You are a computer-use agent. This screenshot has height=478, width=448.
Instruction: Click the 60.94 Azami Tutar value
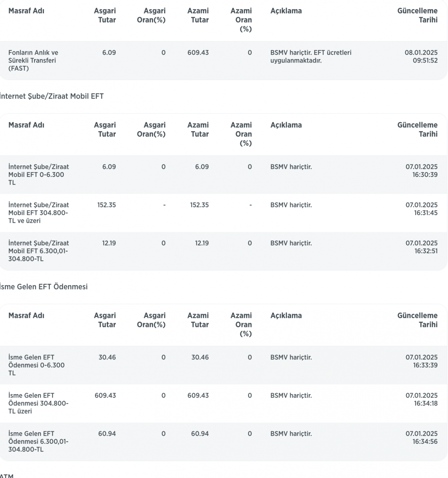tap(200, 434)
